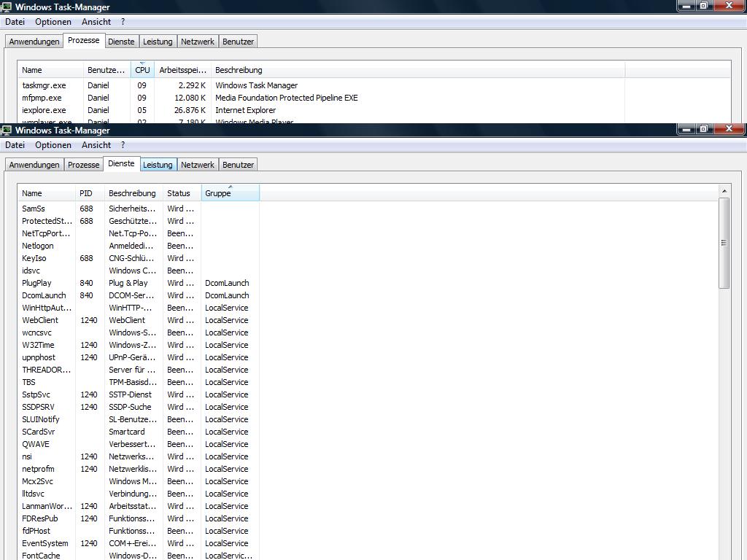Open the Datei menu in the front Task-Manager
This screenshot has width=747, height=560.
[x=15, y=145]
